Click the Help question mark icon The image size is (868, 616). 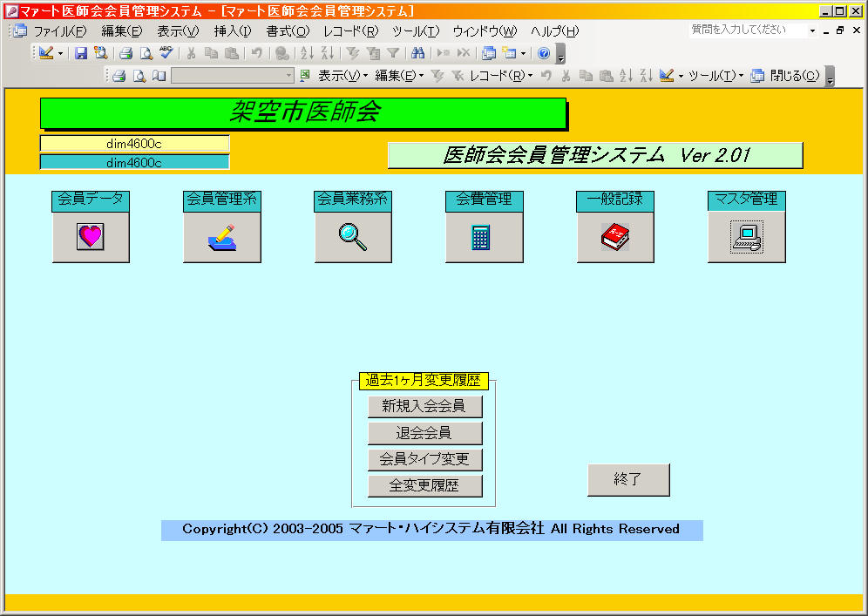pos(544,53)
